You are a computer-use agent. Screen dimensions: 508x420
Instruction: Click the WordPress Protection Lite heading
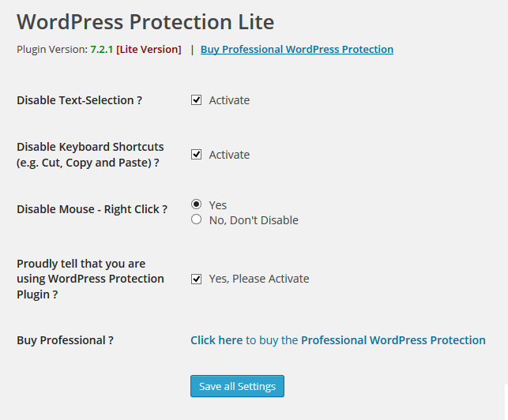click(x=145, y=21)
